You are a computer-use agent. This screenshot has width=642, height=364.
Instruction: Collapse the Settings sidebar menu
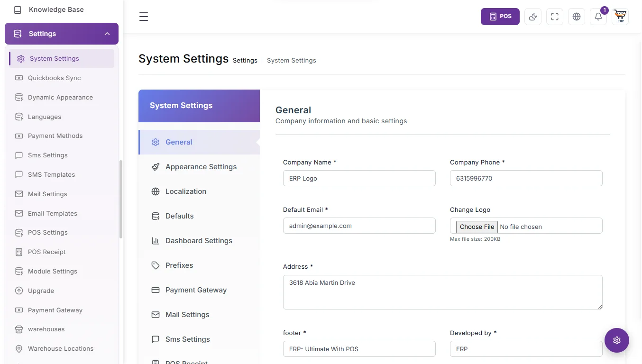(62, 34)
